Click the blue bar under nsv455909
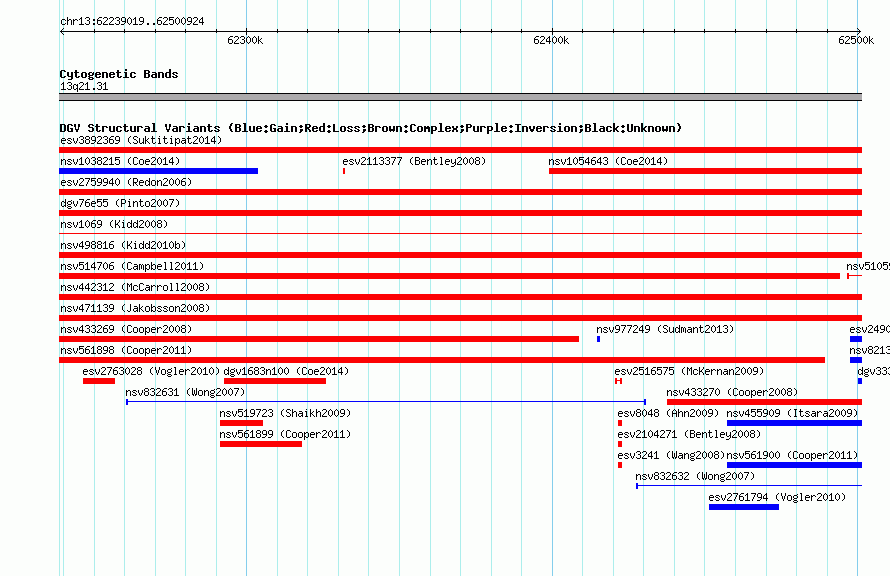The height and width of the screenshot is (576, 890). tap(794, 423)
